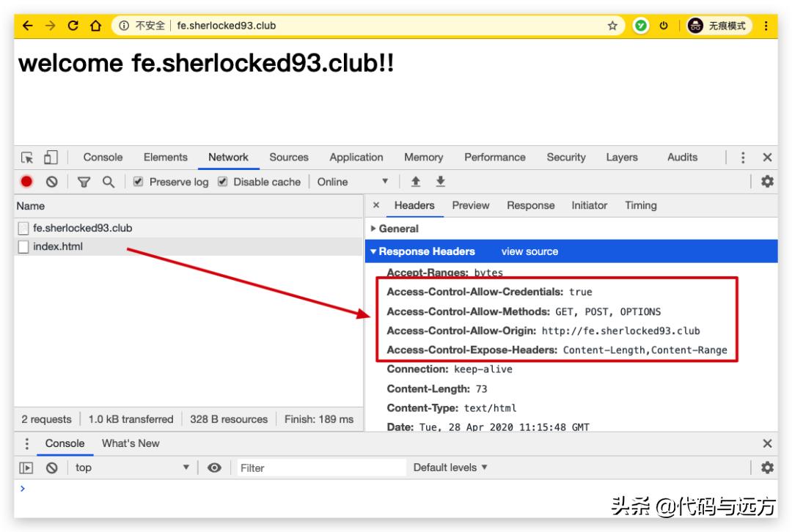792x532 pixels.
Task: Reload the page with the refresh icon
Action: (73, 26)
